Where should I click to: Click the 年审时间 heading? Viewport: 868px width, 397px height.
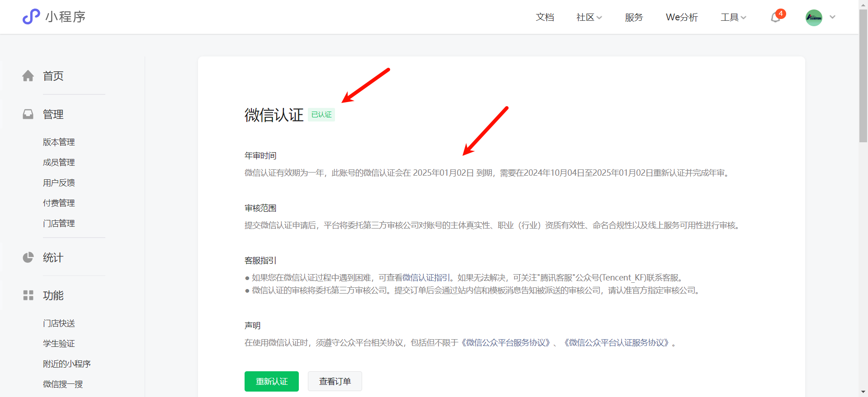point(260,156)
